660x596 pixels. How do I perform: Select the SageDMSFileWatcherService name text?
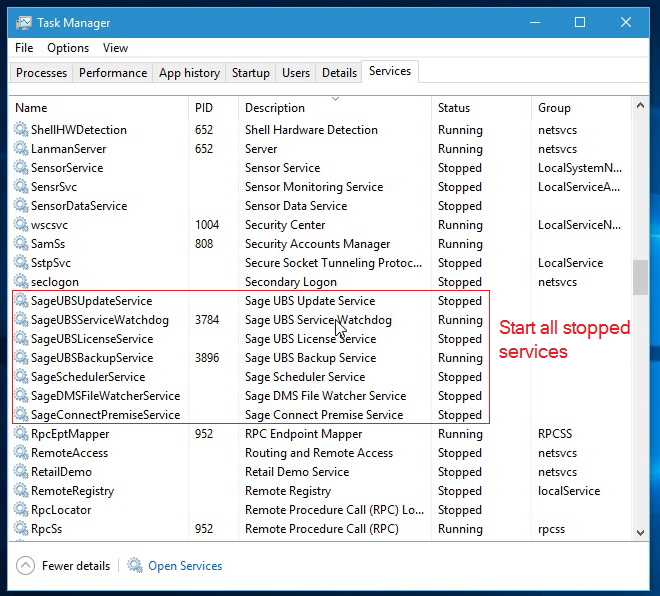105,396
